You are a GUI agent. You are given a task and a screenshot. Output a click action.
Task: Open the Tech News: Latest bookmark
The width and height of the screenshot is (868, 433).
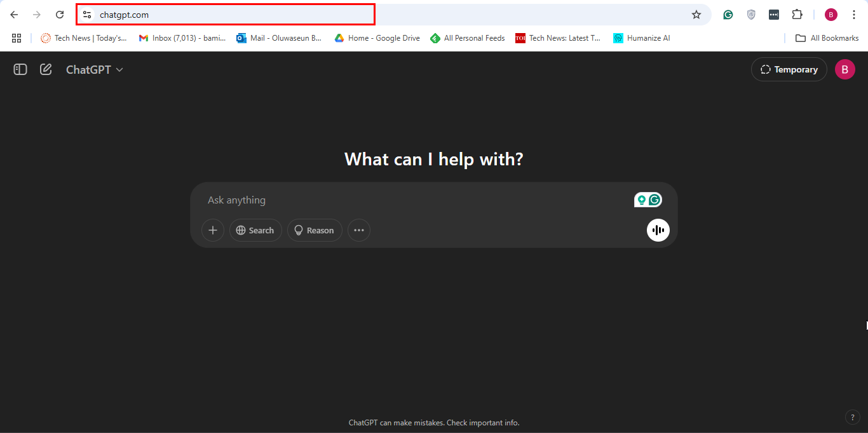558,38
